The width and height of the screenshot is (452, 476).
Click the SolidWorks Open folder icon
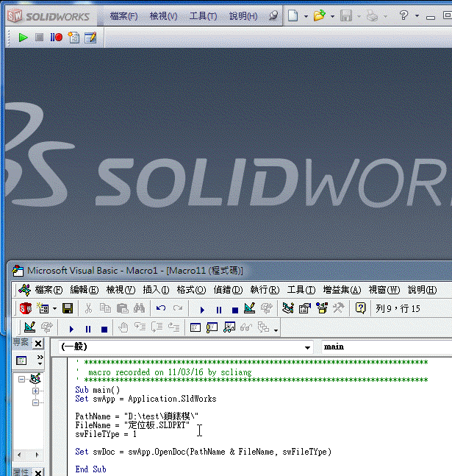pos(320,15)
